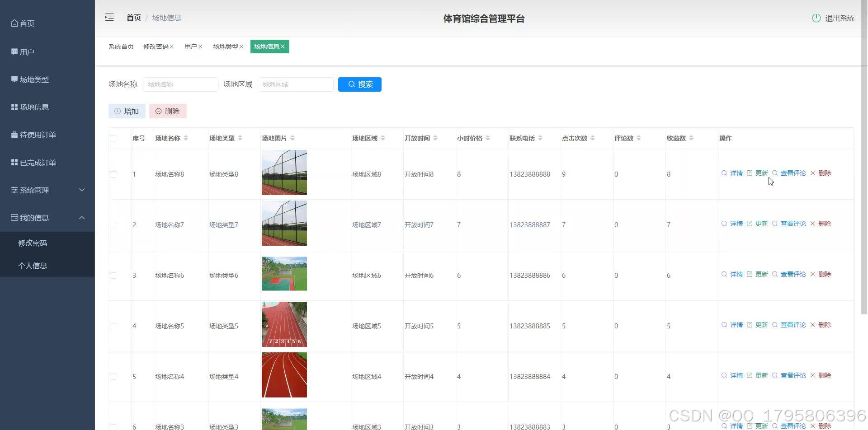Click the power icon for logout

(x=816, y=18)
